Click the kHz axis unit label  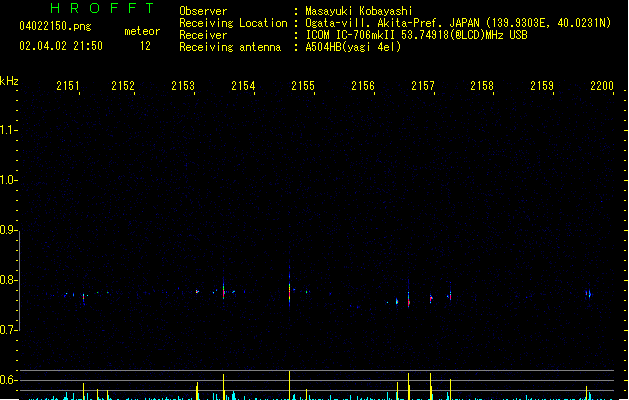9,81
